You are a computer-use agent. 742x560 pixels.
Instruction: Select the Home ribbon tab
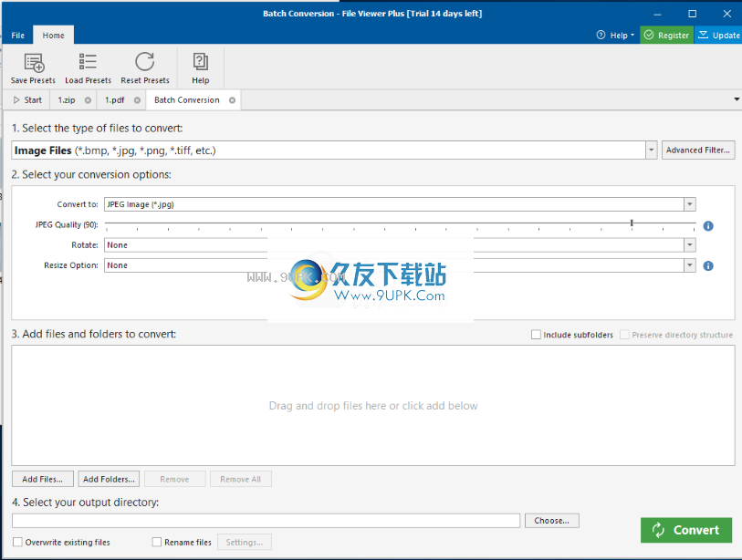click(x=54, y=36)
